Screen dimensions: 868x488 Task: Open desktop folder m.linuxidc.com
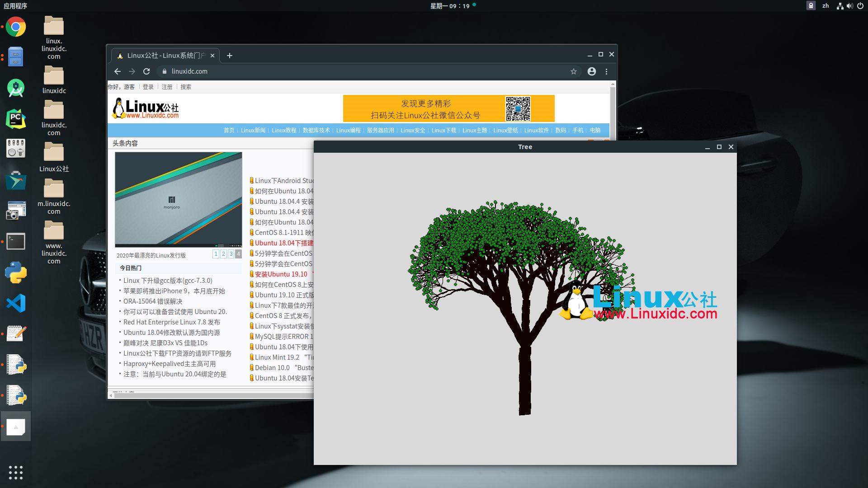(x=54, y=197)
